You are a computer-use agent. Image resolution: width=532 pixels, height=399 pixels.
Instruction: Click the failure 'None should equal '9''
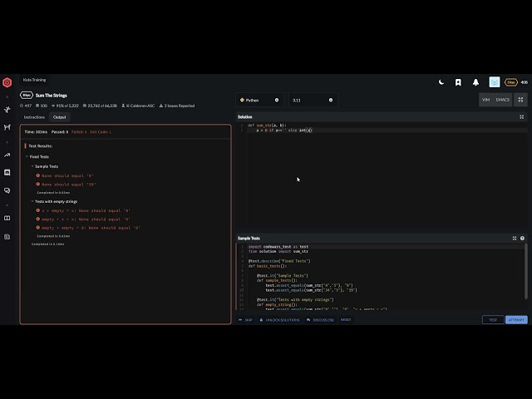point(65,175)
